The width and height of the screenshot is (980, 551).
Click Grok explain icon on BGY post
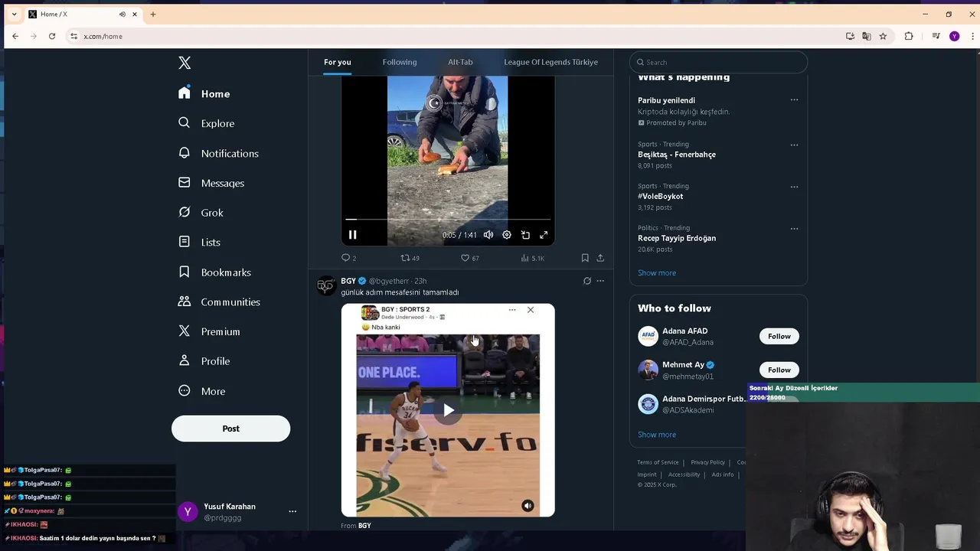[587, 281]
